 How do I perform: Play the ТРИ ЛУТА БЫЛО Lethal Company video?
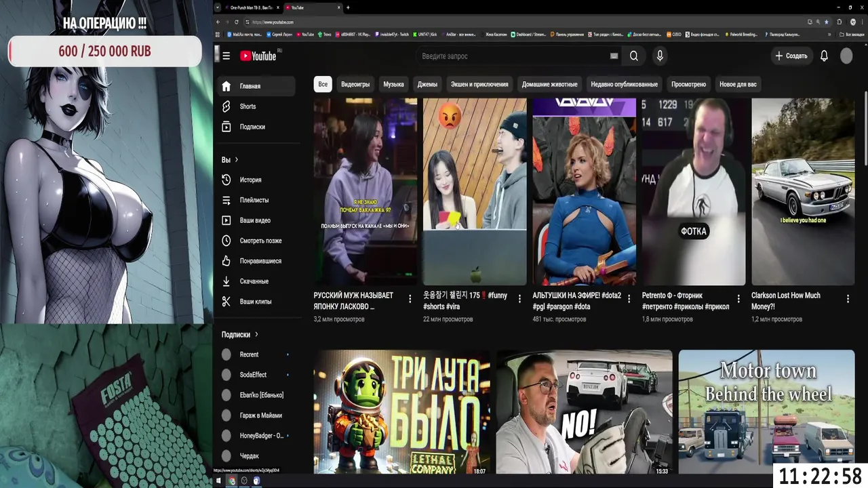click(x=401, y=412)
